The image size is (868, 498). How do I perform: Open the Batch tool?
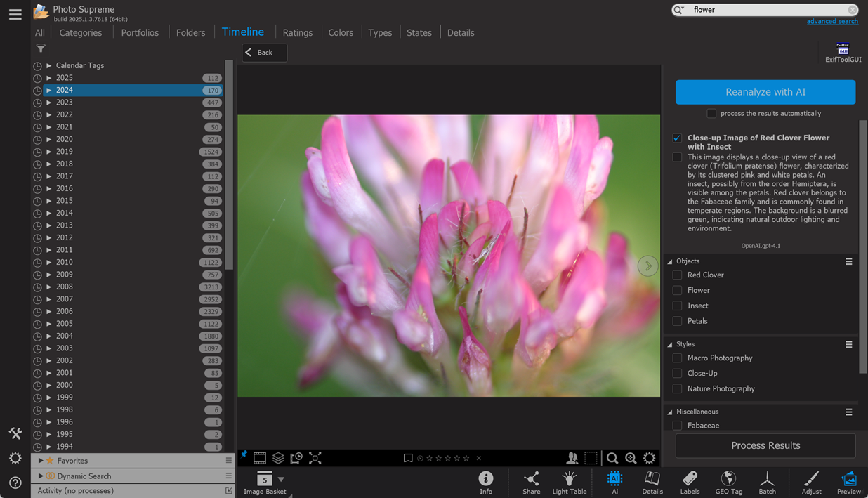pos(767,483)
